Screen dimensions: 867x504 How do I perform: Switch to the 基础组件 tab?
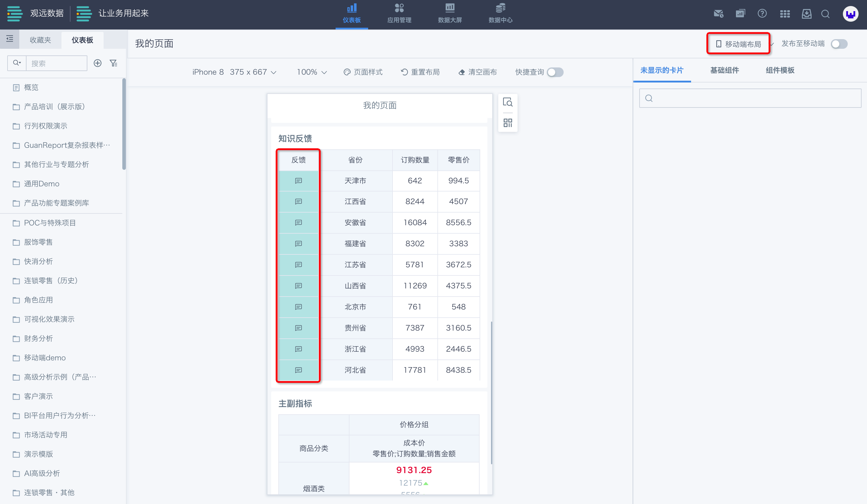[725, 70]
